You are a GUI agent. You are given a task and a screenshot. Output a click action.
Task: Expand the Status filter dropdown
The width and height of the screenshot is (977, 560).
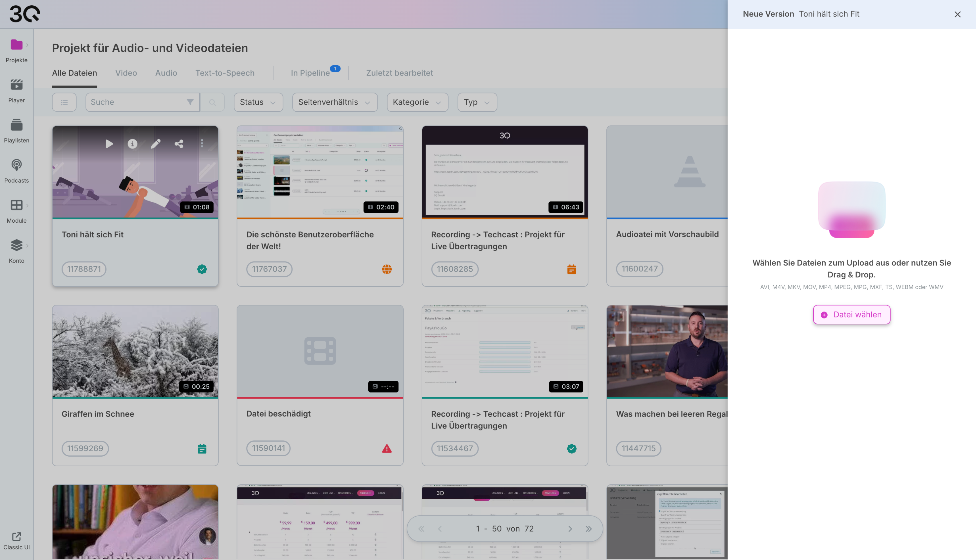click(258, 102)
